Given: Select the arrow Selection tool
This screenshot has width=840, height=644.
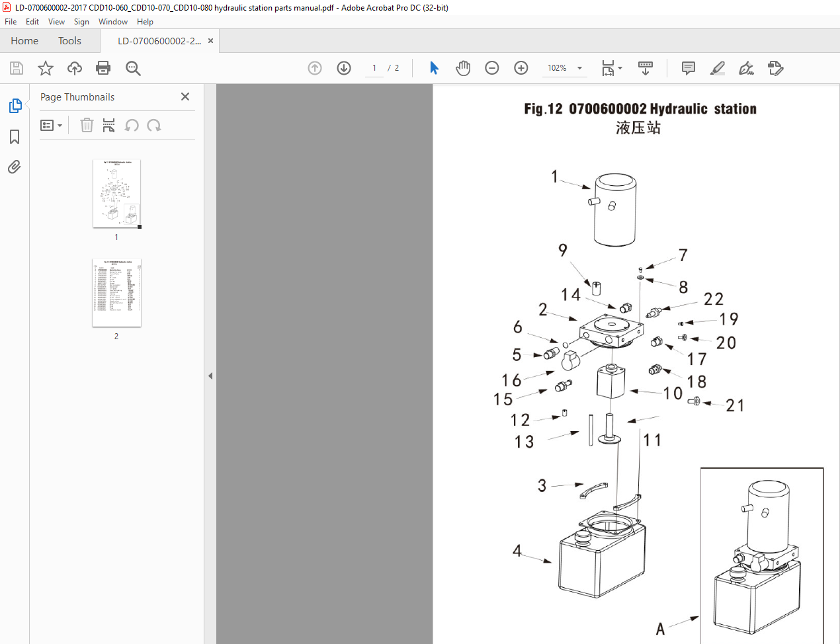Looking at the screenshot, I should pyautogui.click(x=434, y=68).
